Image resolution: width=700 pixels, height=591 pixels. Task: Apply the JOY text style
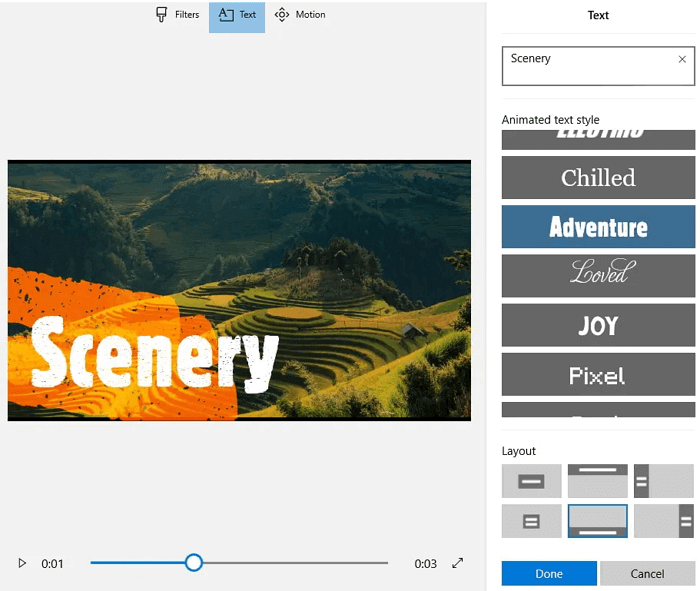[x=598, y=325]
